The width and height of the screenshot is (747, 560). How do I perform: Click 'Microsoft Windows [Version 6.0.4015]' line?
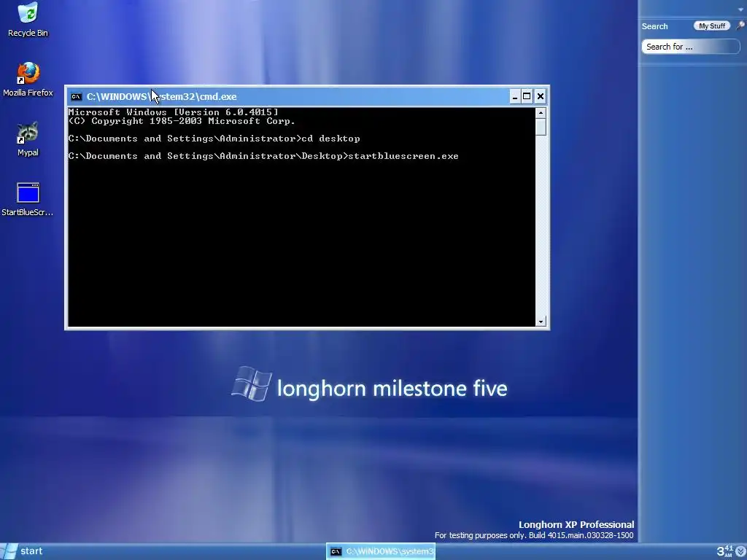click(x=174, y=112)
